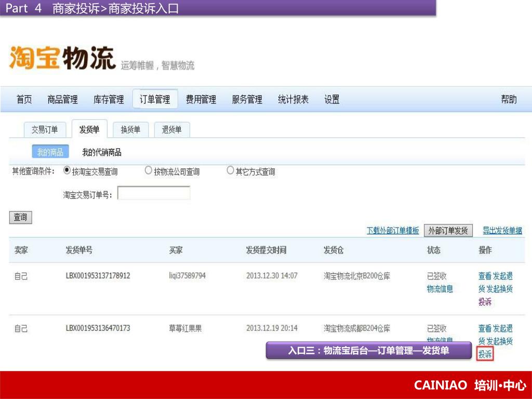Switch to the 退货单 tab
Viewport: 532px width, 399px height.
[171, 129]
